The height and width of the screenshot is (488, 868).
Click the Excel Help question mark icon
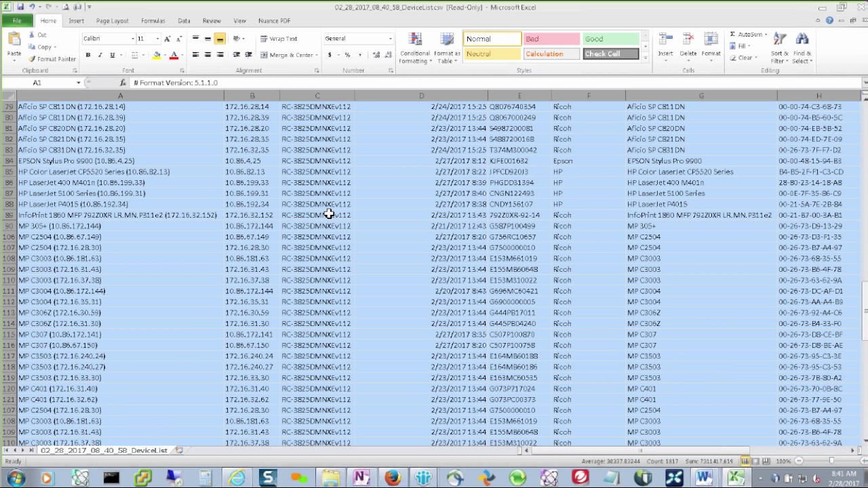[830, 21]
